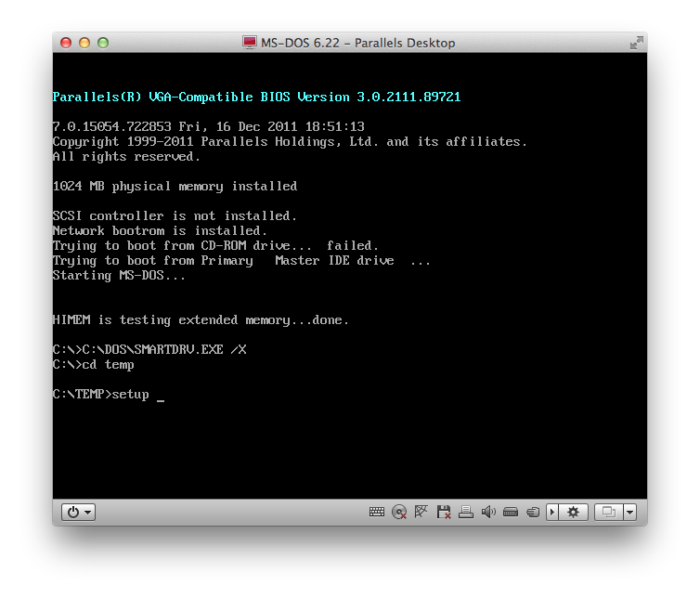The height and width of the screenshot is (599, 700).
Task: Click the Copyright 1999-2011 Parallels line
Action: tap(290, 141)
